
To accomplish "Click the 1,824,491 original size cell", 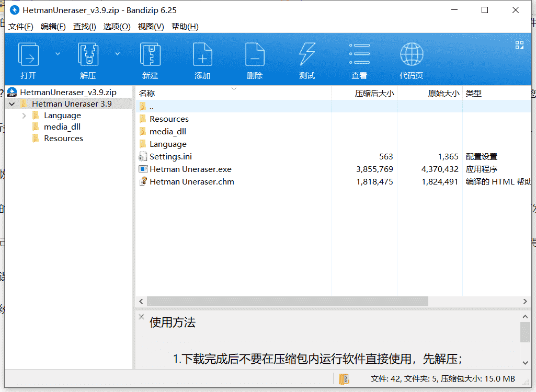I will (x=440, y=182).
